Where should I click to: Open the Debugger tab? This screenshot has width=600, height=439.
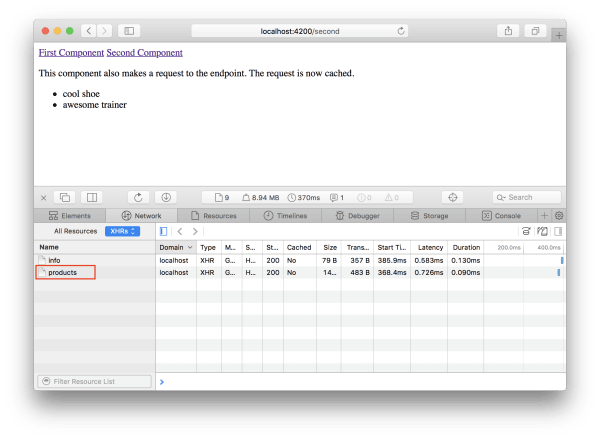pos(357,216)
